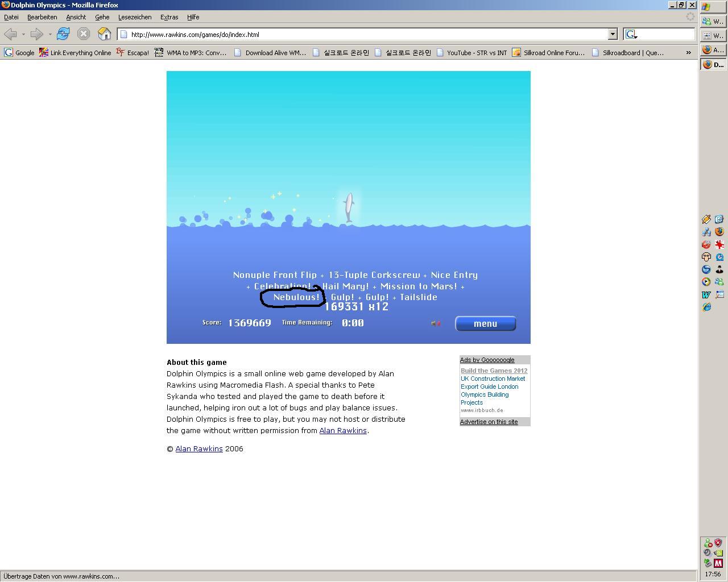728x582 pixels.
Task: Click into the address bar URL field
Action: 364,34
